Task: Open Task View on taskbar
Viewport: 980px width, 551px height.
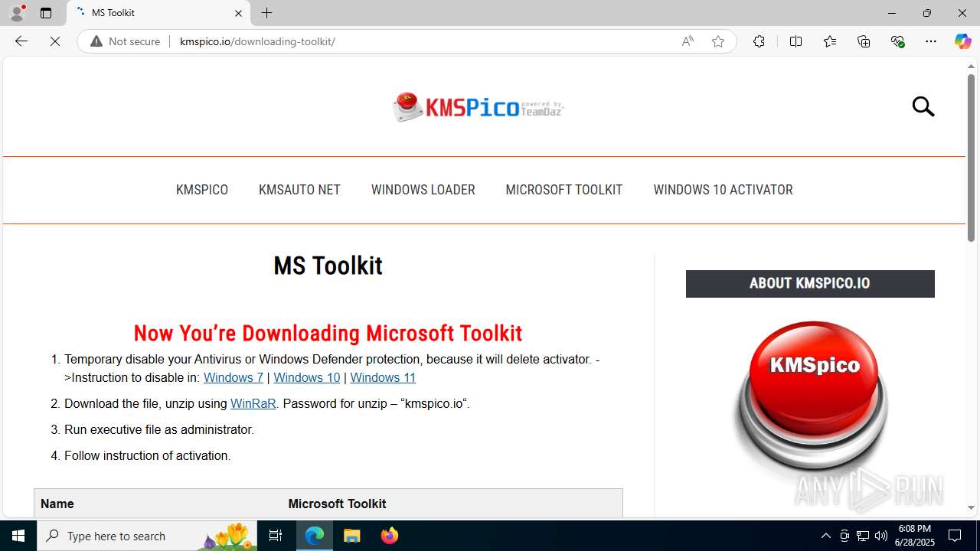Action: pos(276,536)
